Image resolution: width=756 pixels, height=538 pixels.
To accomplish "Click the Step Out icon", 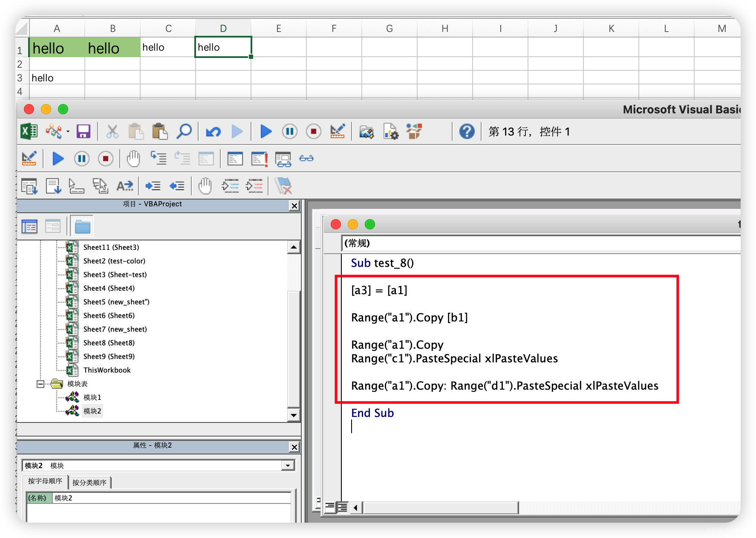I will (x=206, y=159).
